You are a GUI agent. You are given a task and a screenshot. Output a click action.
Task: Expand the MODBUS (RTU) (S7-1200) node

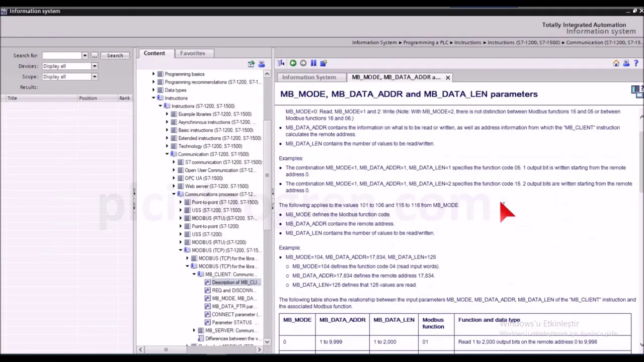181,242
